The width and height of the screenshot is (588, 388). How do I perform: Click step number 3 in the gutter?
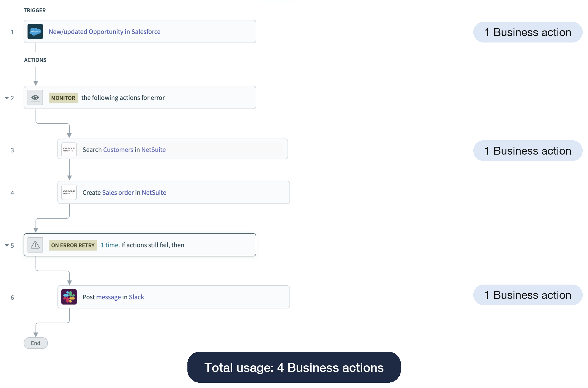coord(12,150)
